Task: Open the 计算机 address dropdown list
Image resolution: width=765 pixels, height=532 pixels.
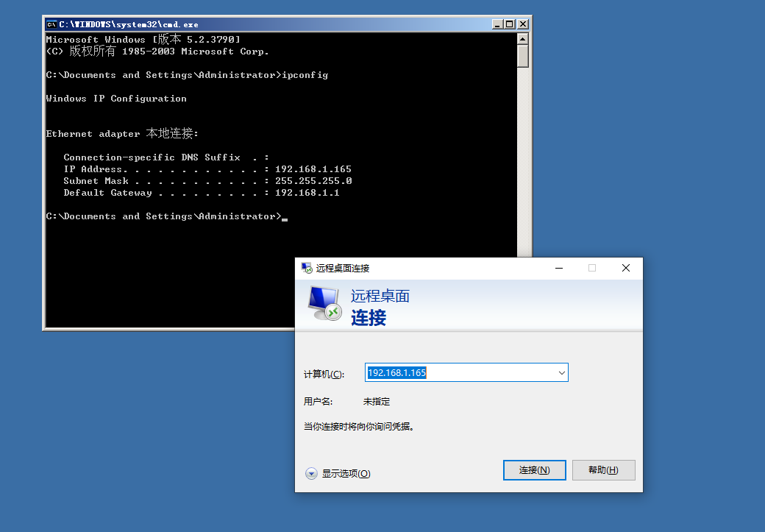Action: [561, 373]
